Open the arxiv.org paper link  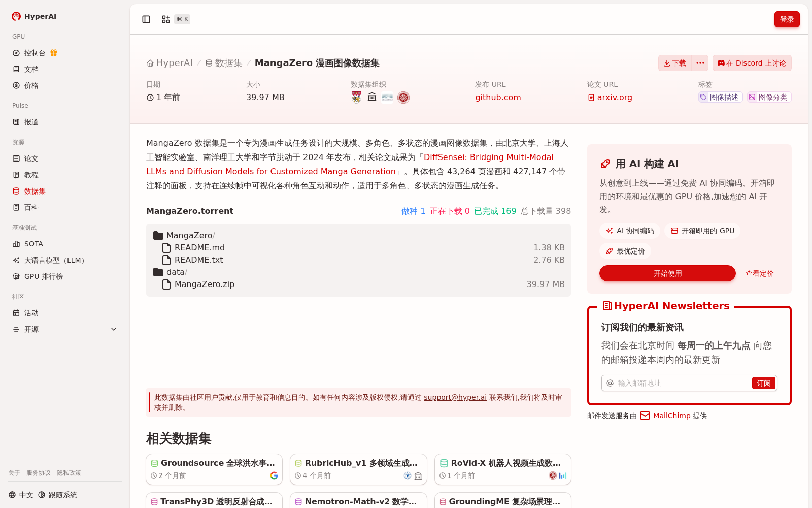(610, 97)
